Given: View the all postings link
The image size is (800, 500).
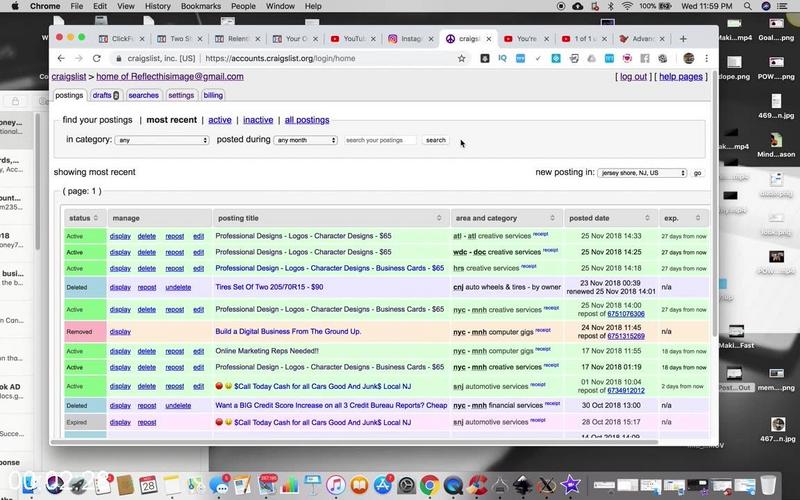Looking at the screenshot, I should pos(307,120).
